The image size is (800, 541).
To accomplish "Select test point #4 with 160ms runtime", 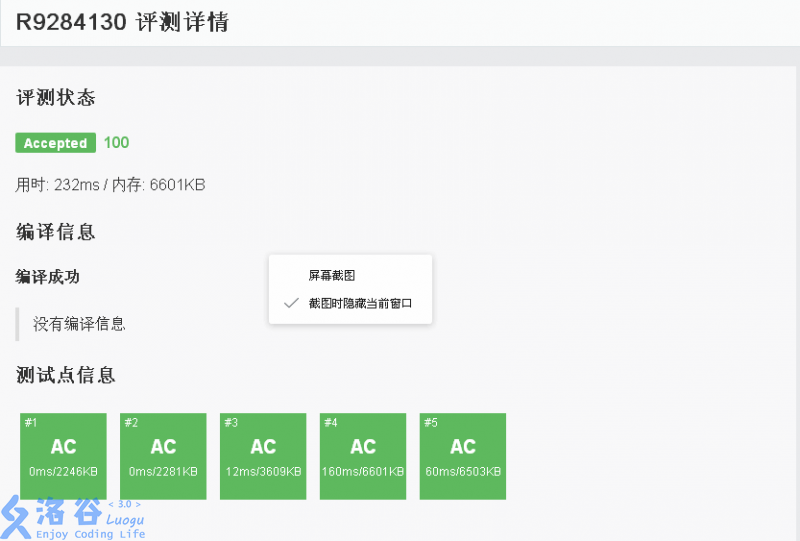I will click(x=363, y=455).
